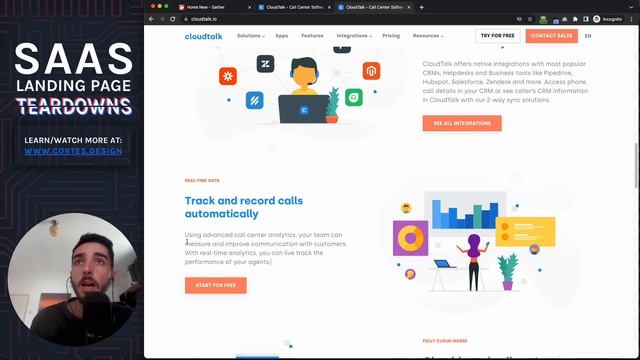Click the Track and record calls heading

(244, 207)
